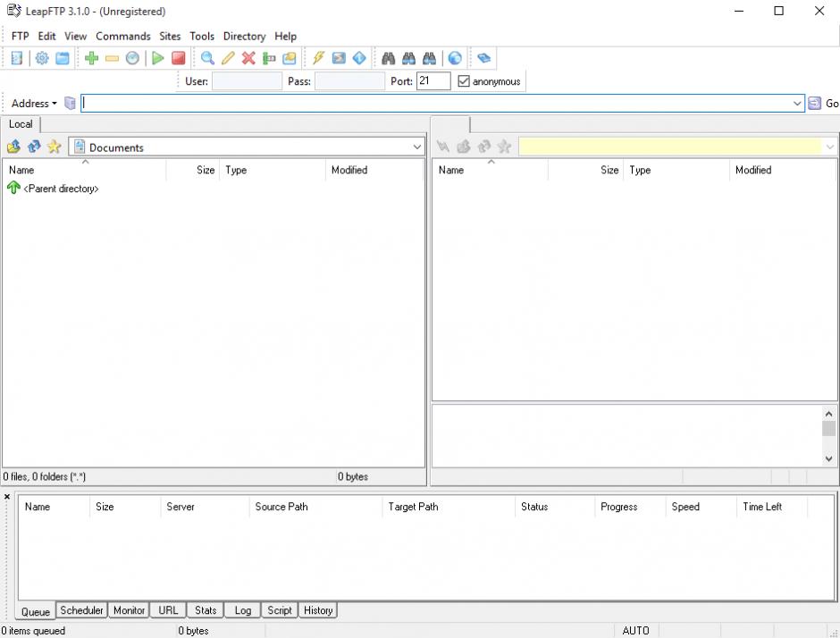Start transfer with green play icon
Viewport: 840px width, 638px height.
pos(157,58)
